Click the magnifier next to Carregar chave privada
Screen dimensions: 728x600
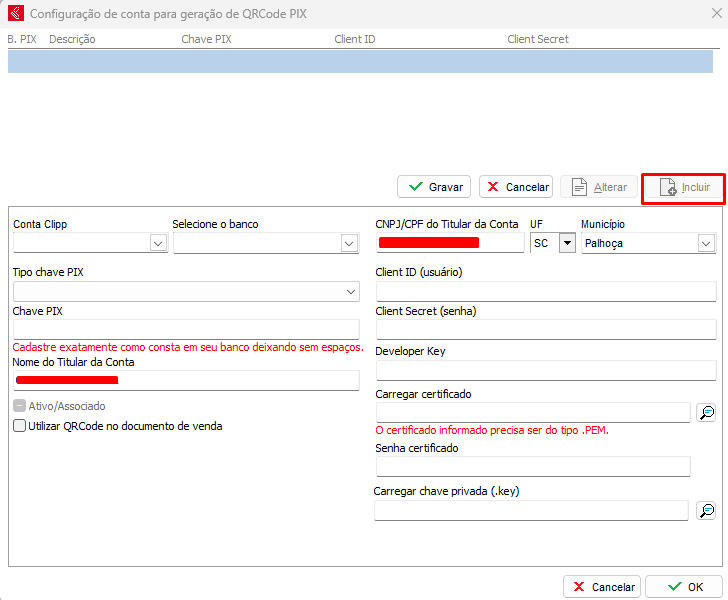706,510
